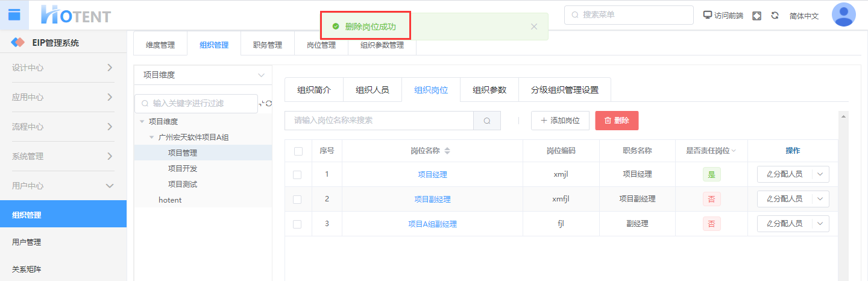This screenshot has width=868, height=281.
Task: Focus the 请输入岗位名称来搜索 input
Action: pos(379,121)
